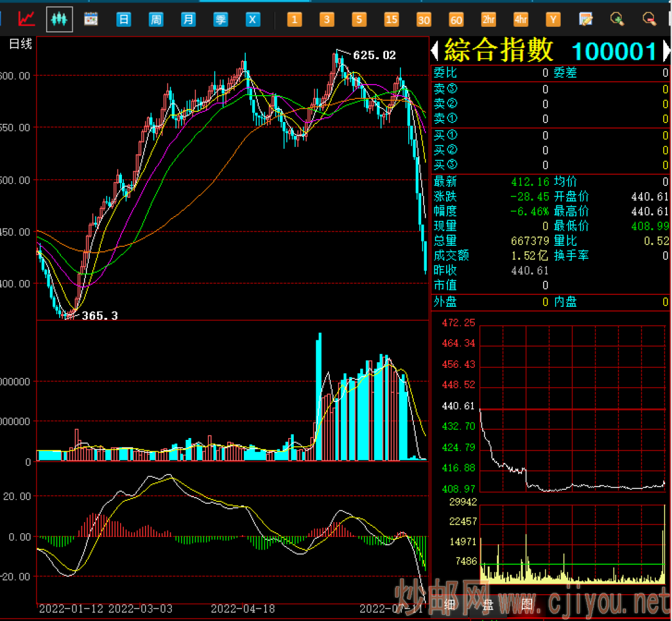Screen dimensions: 672x621
Task: Choose the 5-minute chart interval
Action: pyautogui.click(x=359, y=19)
